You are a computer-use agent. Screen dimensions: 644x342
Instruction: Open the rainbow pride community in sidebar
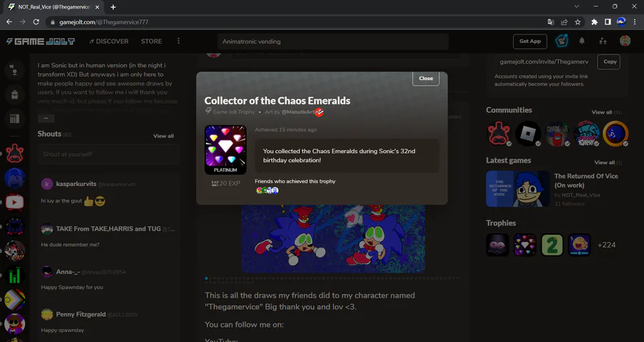15,299
